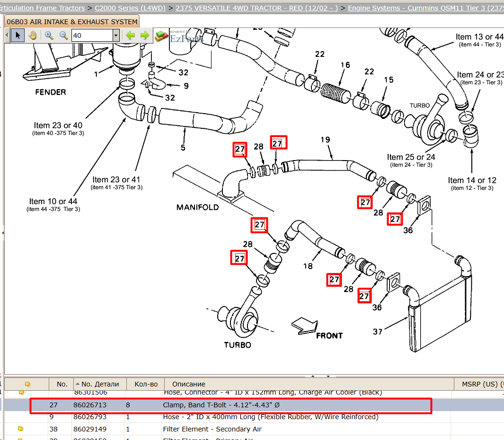504x440 pixels.
Task: Click part number 86029149 in the table
Action: [89, 429]
